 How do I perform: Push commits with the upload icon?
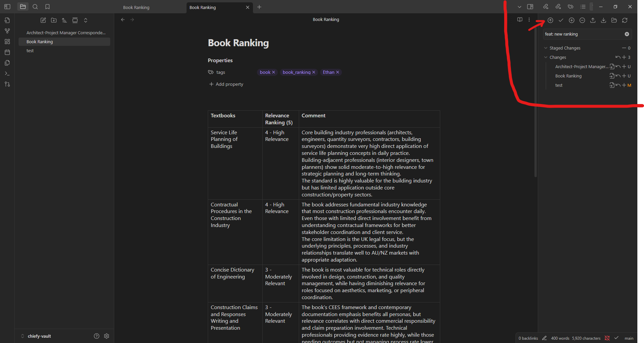(x=593, y=20)
